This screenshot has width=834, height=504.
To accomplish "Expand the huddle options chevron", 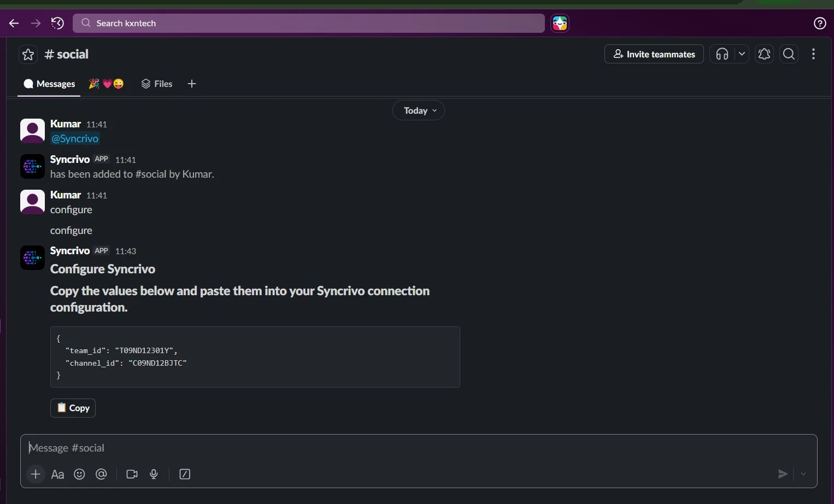I will click(742, 54).
